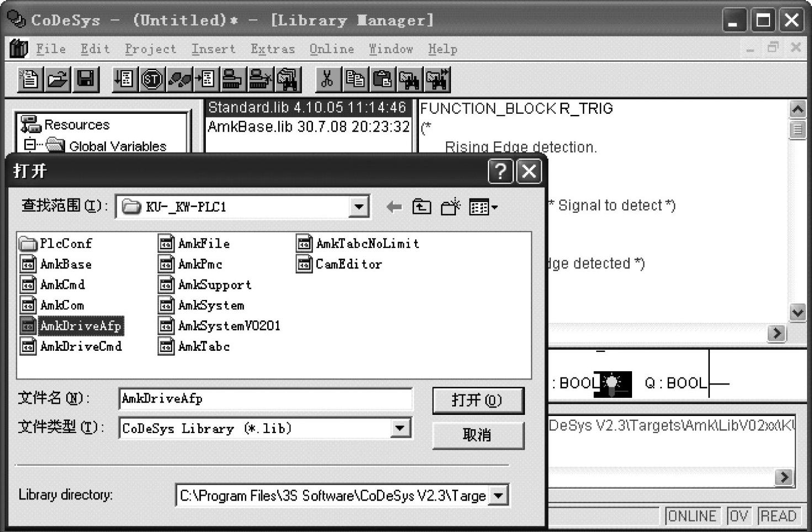
Task: Select Standard.lib in the Library Manager list
Action: click(x=307, y=107)
